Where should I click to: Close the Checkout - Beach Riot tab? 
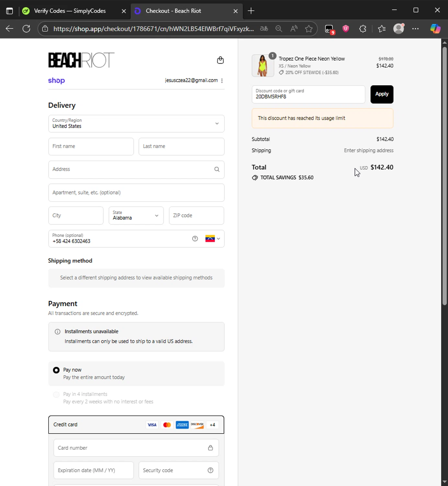(x=235, y=11)
